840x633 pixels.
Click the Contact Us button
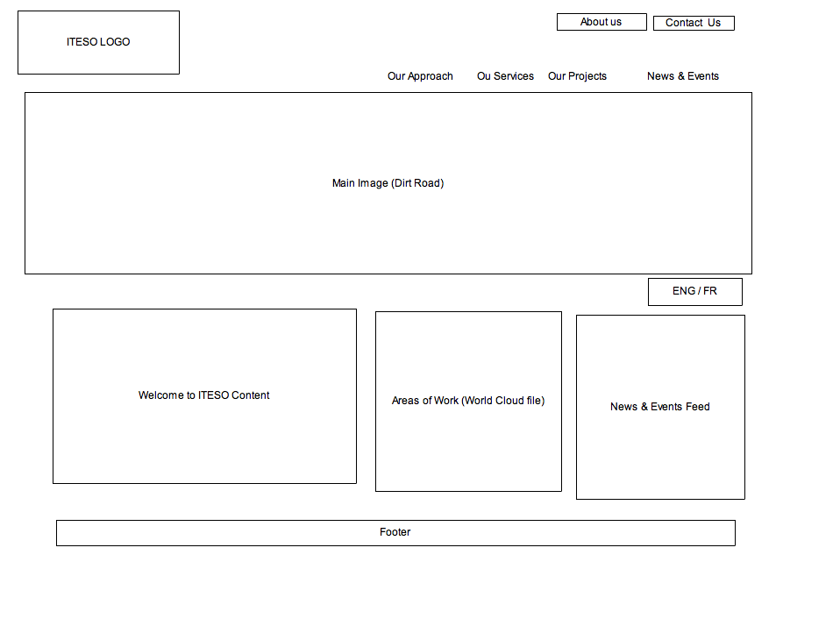click(x=693, y=23)
